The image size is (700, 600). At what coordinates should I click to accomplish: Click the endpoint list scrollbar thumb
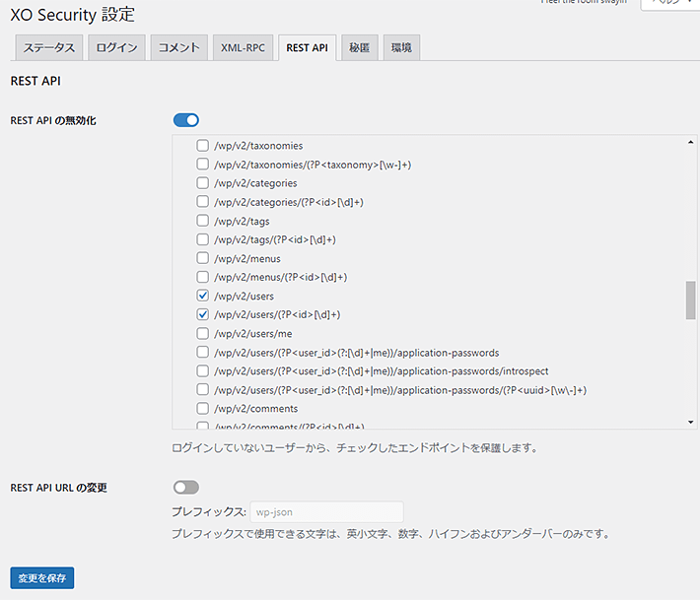click(690, 300)
